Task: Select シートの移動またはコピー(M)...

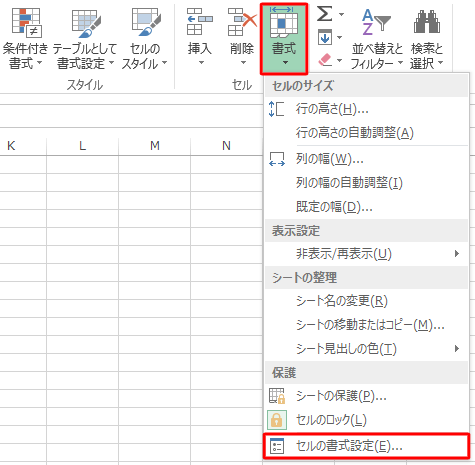Action: pyautogui.click(x=367, y=325)
